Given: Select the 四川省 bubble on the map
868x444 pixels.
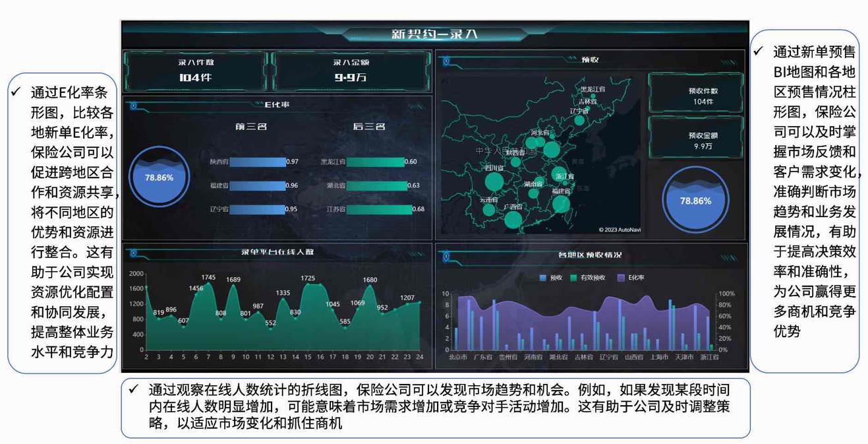Looking at the screenshot, I should 494,180.
